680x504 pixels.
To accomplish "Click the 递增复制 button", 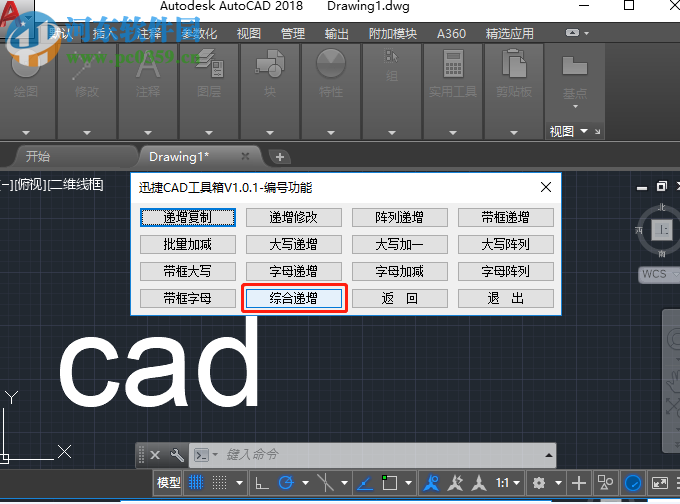I will point(188,217).
